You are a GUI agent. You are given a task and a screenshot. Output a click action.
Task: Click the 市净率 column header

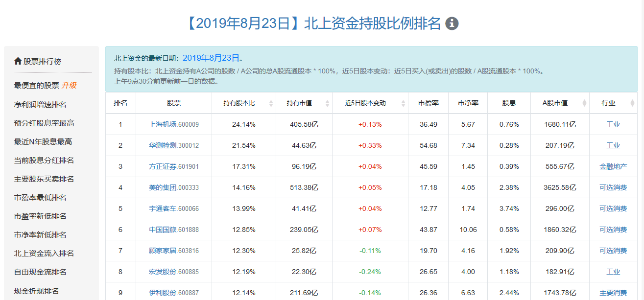(468, 103)
